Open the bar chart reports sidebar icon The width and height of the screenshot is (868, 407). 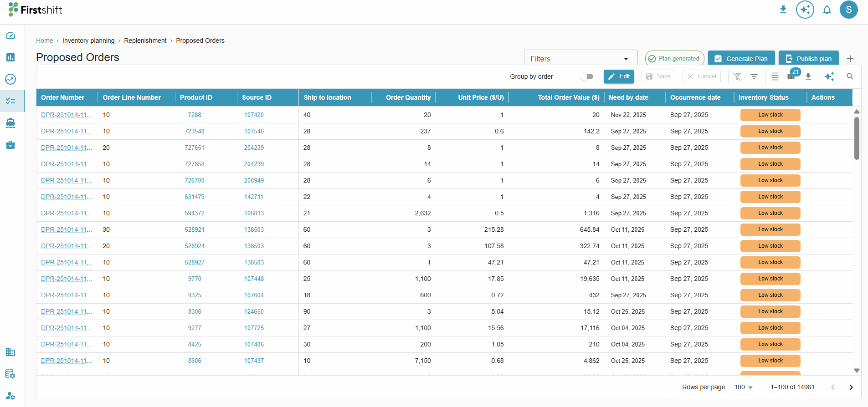pos(10,57)
